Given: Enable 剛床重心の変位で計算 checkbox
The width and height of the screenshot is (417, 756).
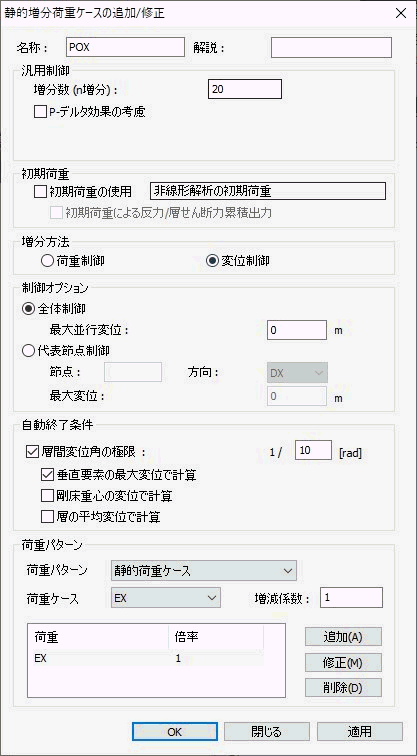Looking at the screenshot, I should pyautogui.click(x=47, y=496).
